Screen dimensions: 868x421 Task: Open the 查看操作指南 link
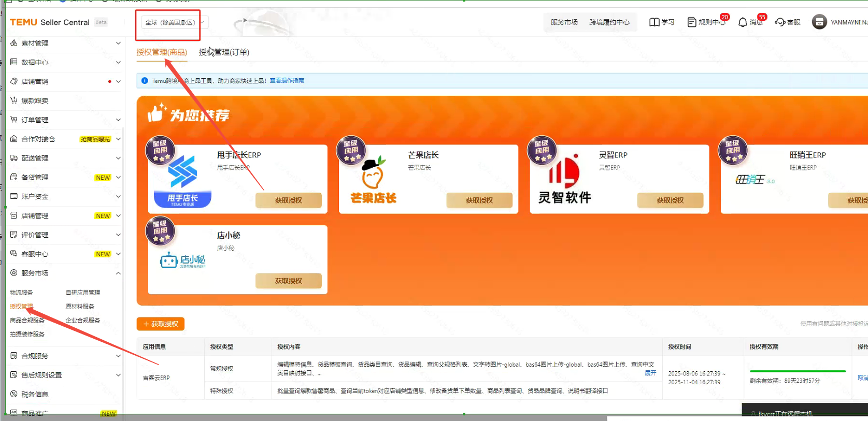point(287,81)
